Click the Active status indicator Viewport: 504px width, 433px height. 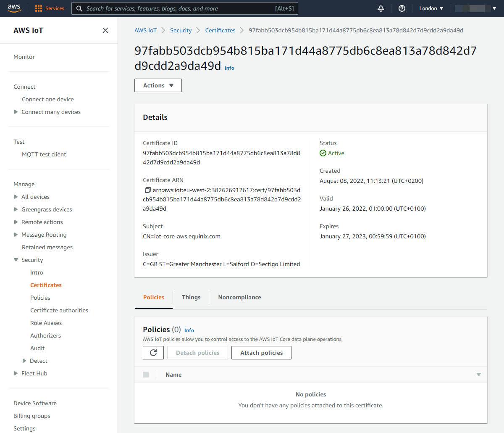pos(332,153)
